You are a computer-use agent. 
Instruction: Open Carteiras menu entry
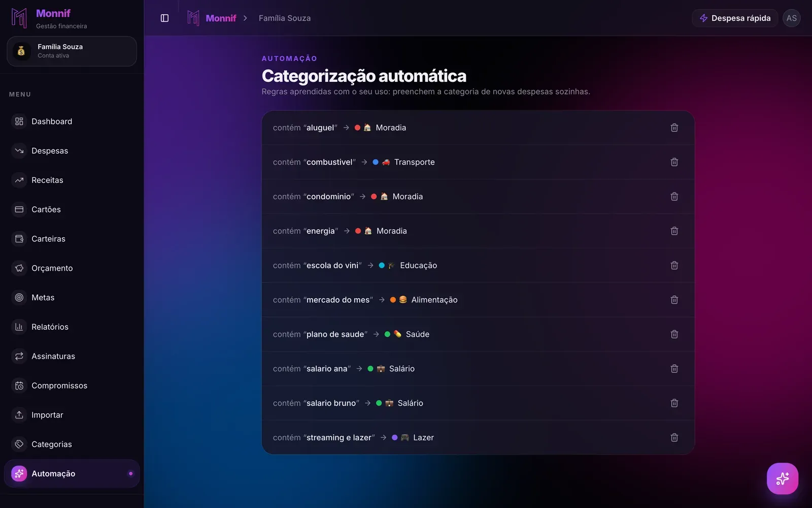point(72,239)
